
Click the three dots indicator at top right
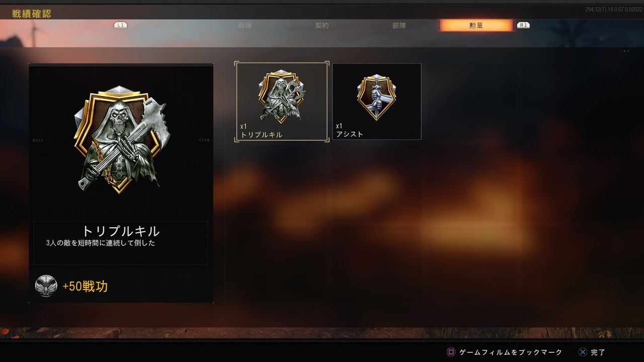coord(625,51)
